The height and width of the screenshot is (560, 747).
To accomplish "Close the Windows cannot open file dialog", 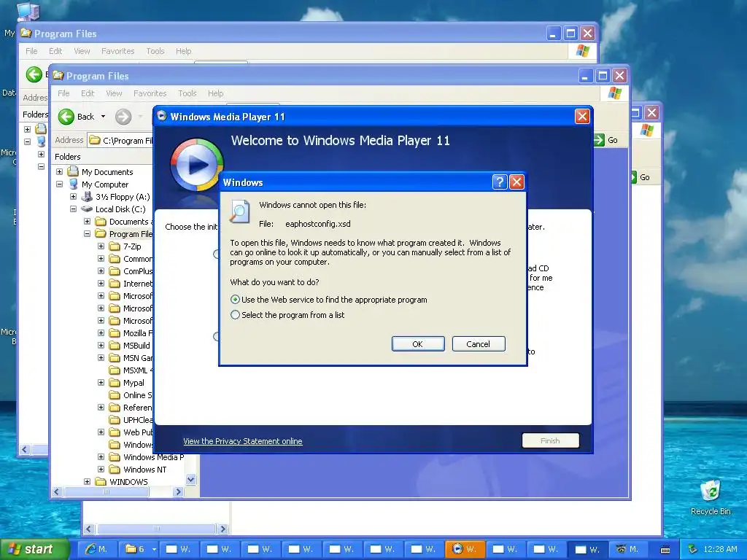I will 516,182.
